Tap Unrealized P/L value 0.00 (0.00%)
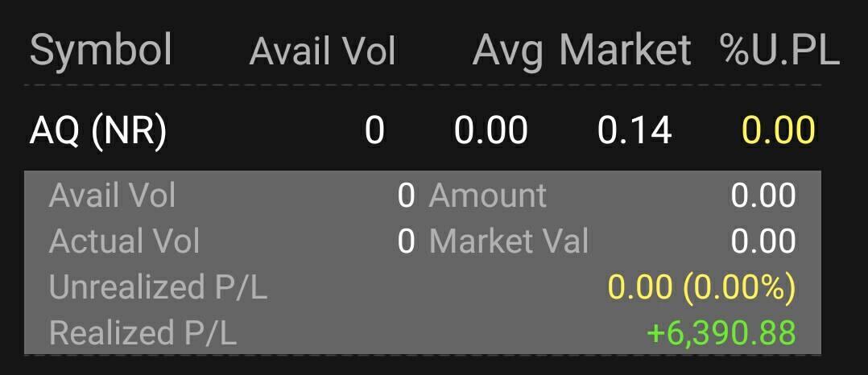Viewport: 868px width, 375px height. [702, 287]
